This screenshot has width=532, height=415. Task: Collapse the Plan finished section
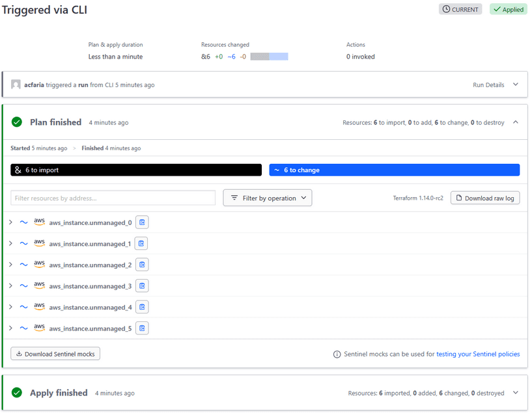pyautogui.click(x=516, y=122)
